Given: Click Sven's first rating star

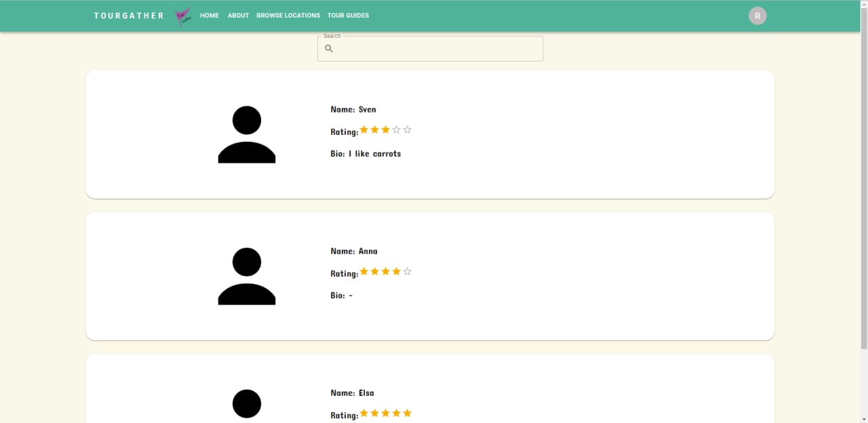Looking at the screenshot, I should 364,129.
